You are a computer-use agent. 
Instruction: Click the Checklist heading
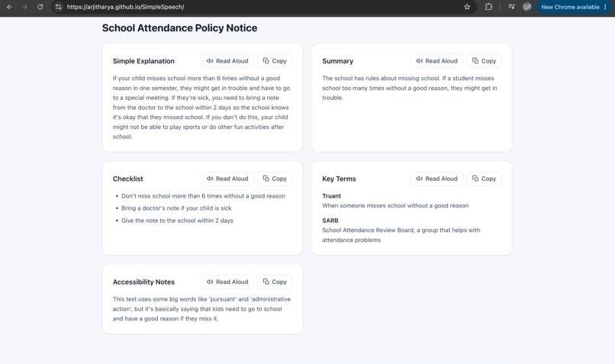(128, 179)
